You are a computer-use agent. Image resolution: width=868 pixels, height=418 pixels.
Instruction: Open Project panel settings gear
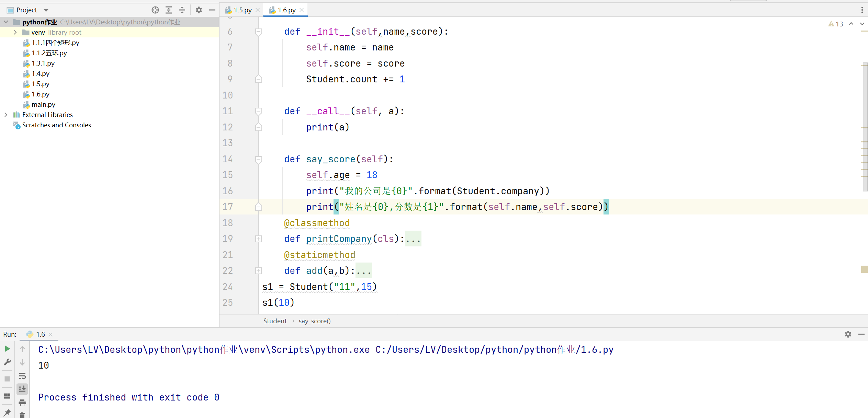[199, 10]
